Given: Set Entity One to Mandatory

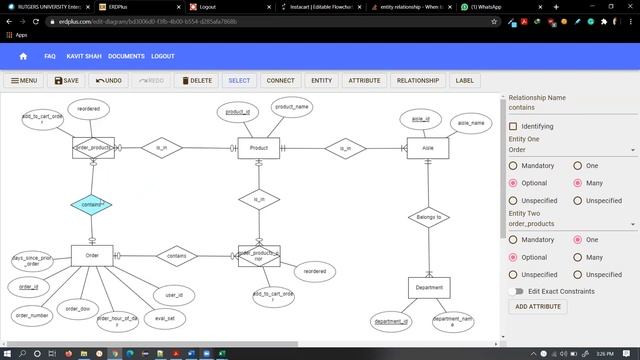Looking at the screenshot, I should (513, 166).
